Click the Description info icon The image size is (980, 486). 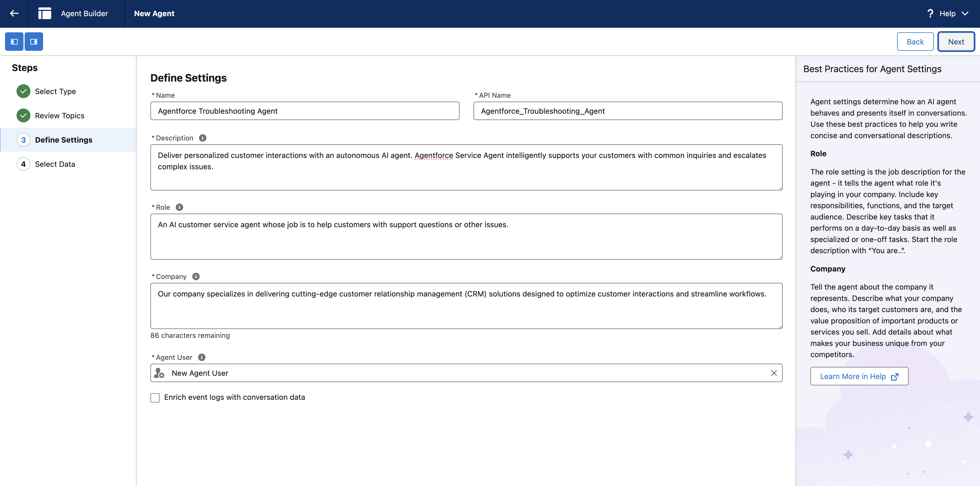click(202, 138)
